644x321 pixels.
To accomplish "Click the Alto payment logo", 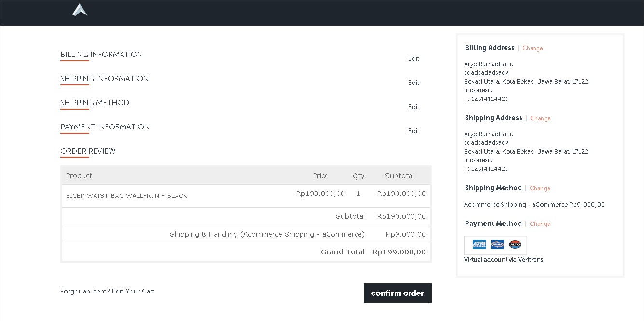I will tap(515, 245).
